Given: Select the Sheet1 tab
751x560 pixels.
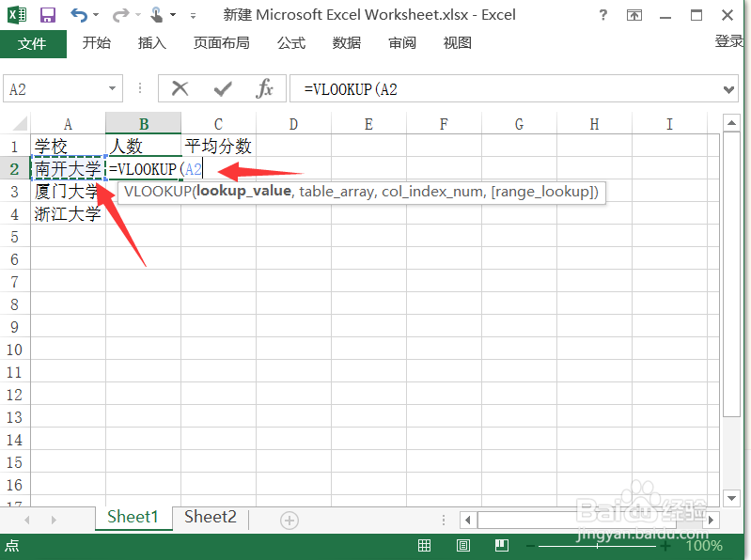Looking at the screenshot, I should 133,518.
